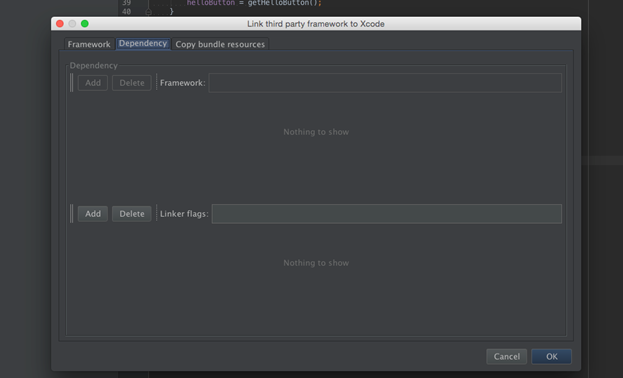Screen dimensions: 623x378
Task: Focus the Linker flags input field
Action: [387, 214]
